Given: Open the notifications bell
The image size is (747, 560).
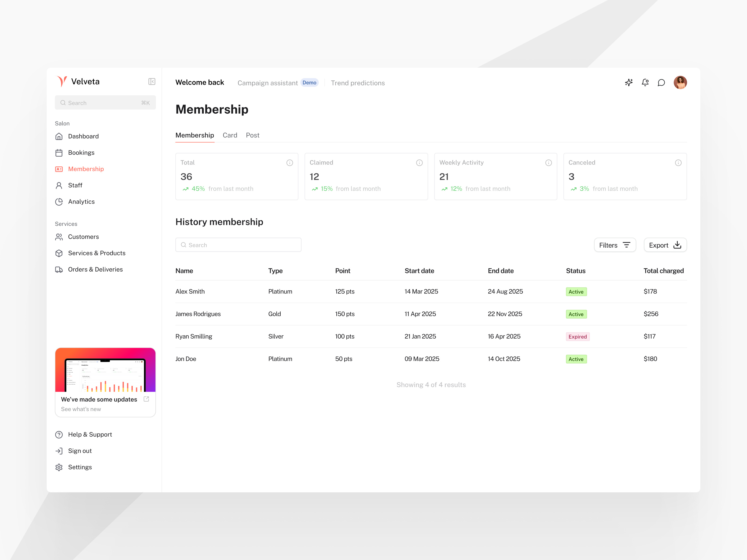Looking at the screenshot, I should (645, 83).
